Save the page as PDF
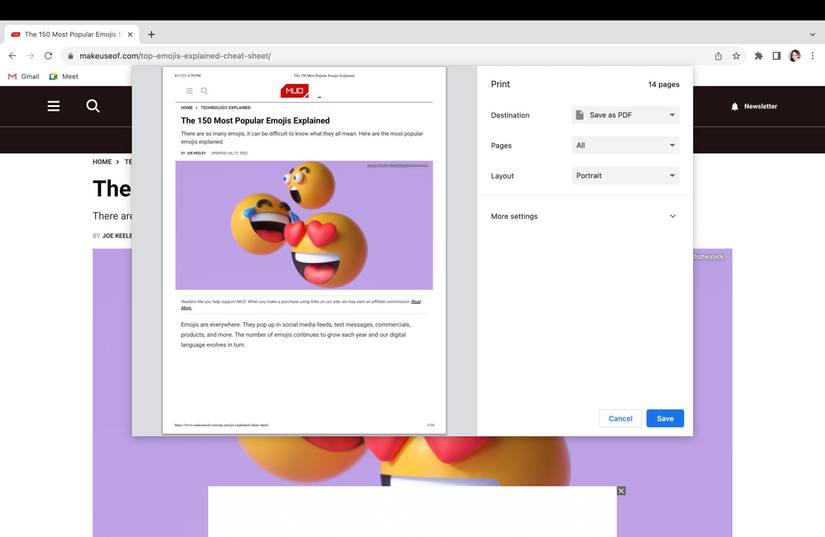The image size is (825, 537). 665,419
